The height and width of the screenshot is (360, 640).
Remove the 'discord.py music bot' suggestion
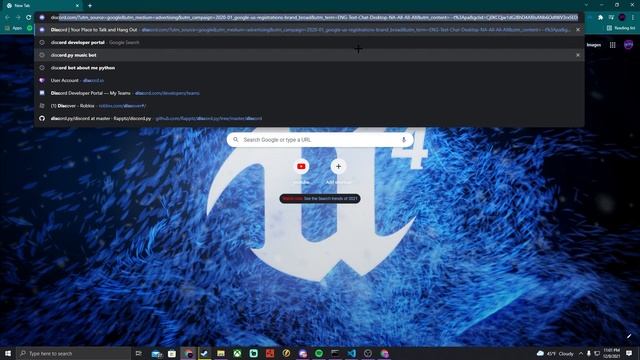click(578, 55)
